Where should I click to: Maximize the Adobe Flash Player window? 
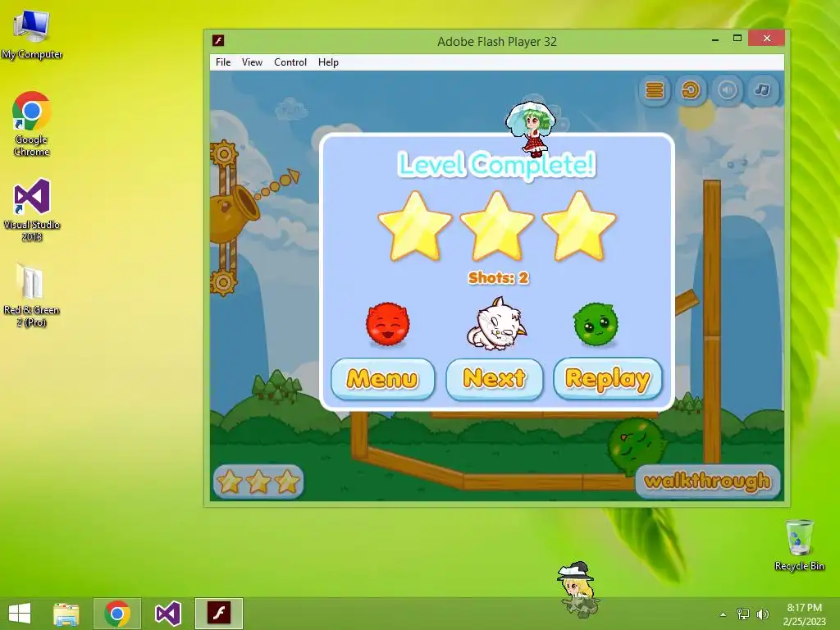pyautogui.click(x=737, y=39)
